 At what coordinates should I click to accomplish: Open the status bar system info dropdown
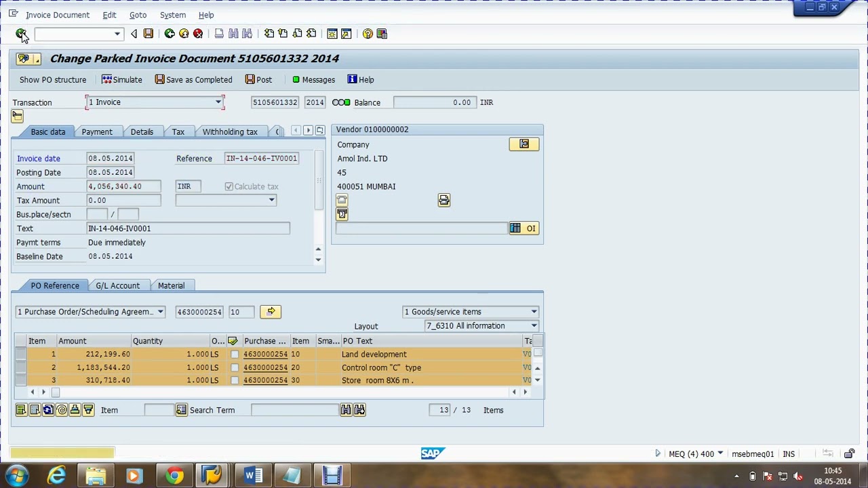pos(720,454)
